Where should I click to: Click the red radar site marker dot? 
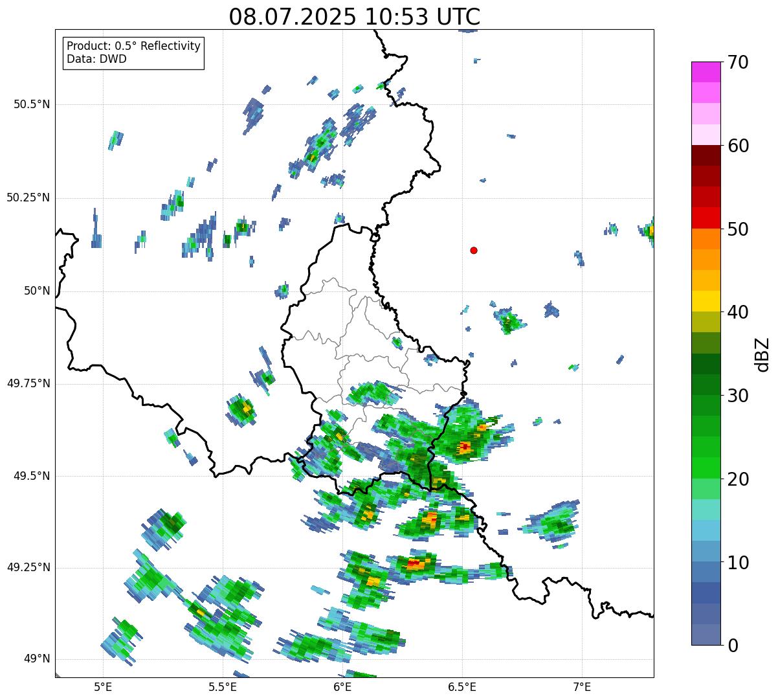coord(474,250)
